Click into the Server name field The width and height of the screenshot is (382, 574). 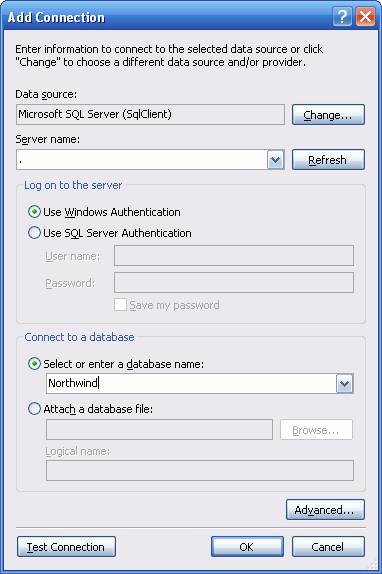142,160
